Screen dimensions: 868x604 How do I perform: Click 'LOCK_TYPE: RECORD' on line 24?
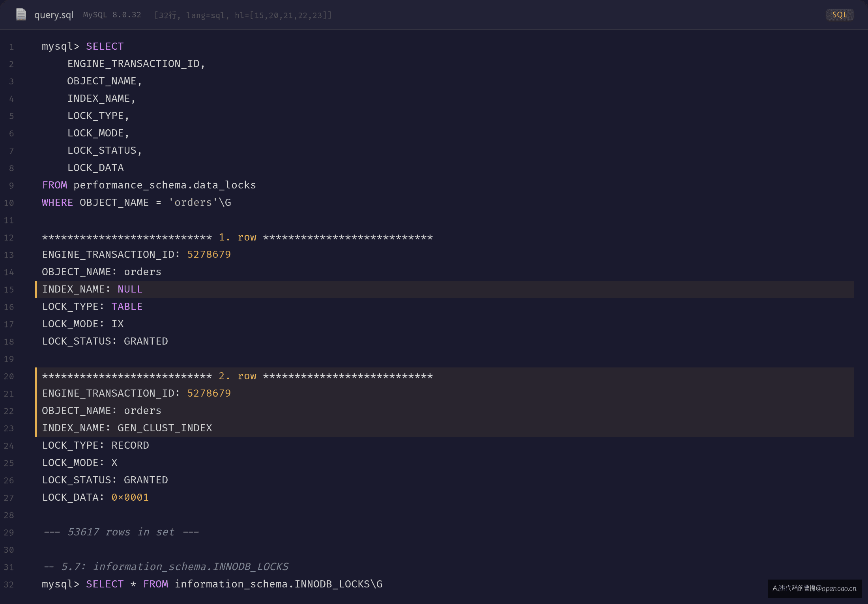[x=95, y=446]
